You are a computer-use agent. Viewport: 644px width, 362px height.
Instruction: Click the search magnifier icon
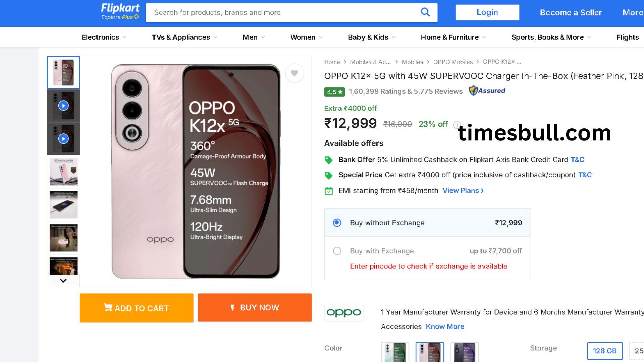425,12
